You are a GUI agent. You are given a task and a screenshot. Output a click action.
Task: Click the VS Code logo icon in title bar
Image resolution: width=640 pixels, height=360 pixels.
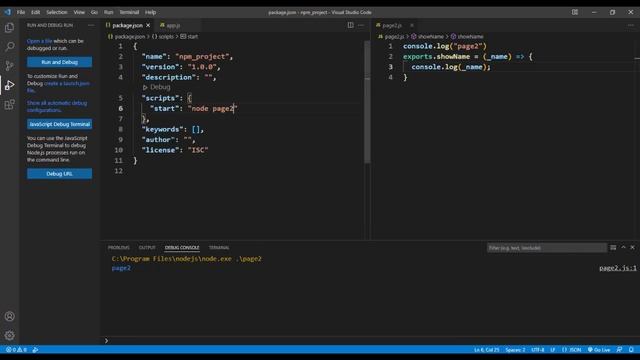tap(7, 12)
